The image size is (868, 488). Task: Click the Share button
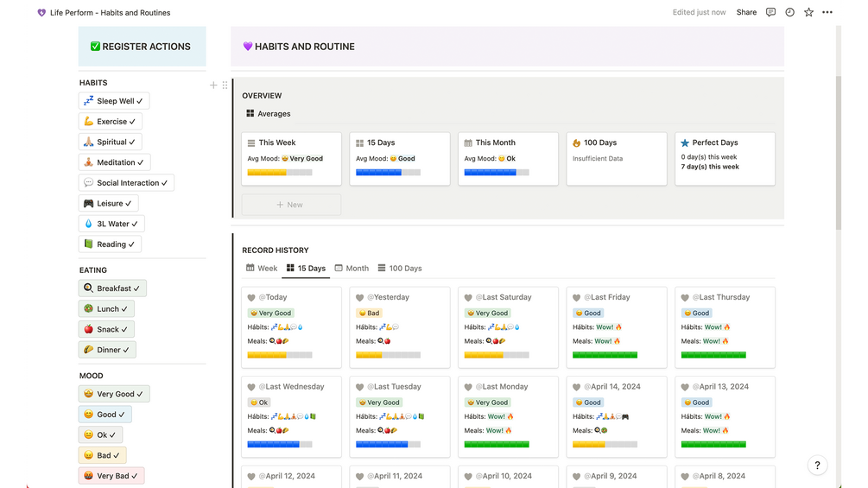746,12
